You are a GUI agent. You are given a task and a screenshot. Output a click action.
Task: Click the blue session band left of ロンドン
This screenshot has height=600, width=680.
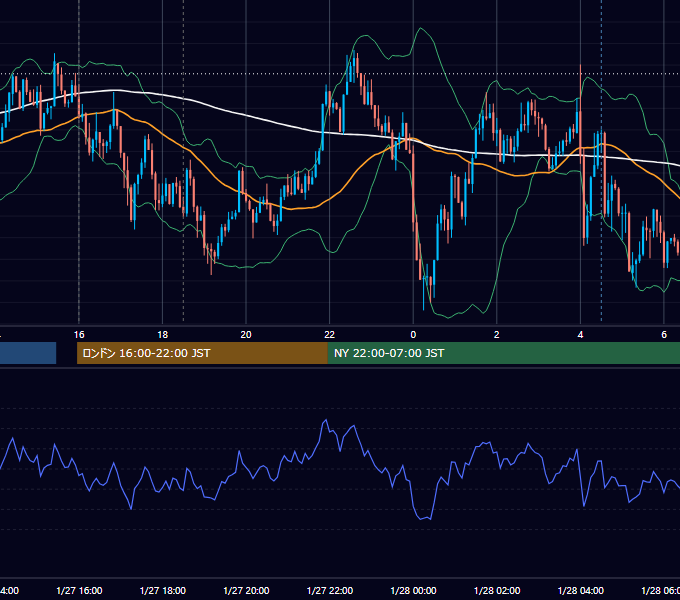click(28, 353)
